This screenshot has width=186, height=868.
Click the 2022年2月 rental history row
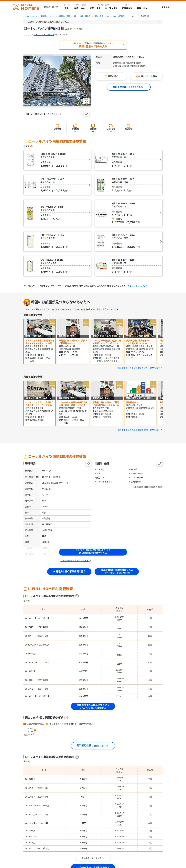[x=93, y=779]
